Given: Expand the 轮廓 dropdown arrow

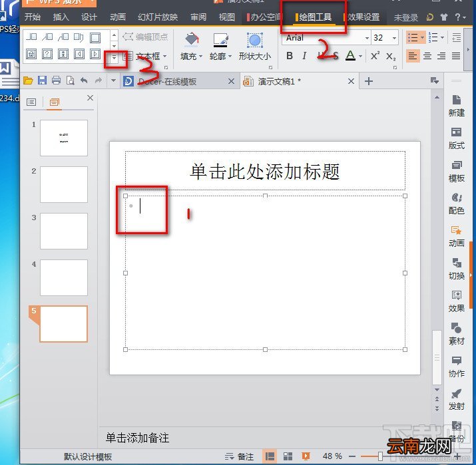Looking at the screenshot, I should [230, 57].
